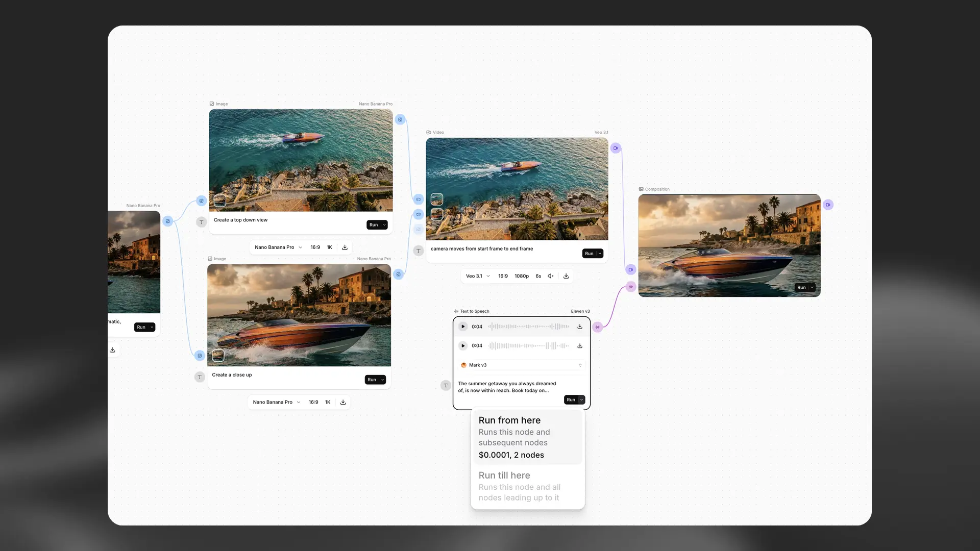Click the purple audio connector on Text to Speech node
The width and height of the screenshot is (980, 551).
pos(598,327)
